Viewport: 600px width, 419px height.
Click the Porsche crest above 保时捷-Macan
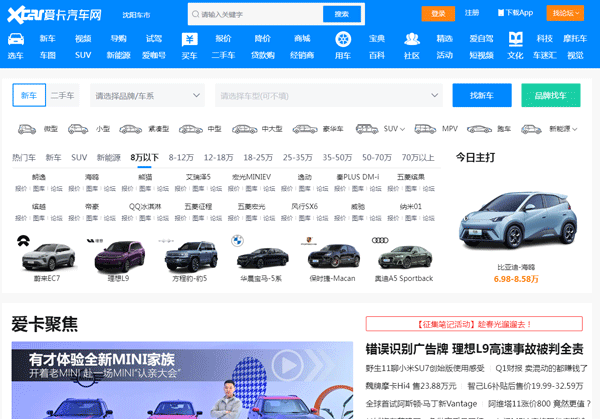(x=309, y=241)
